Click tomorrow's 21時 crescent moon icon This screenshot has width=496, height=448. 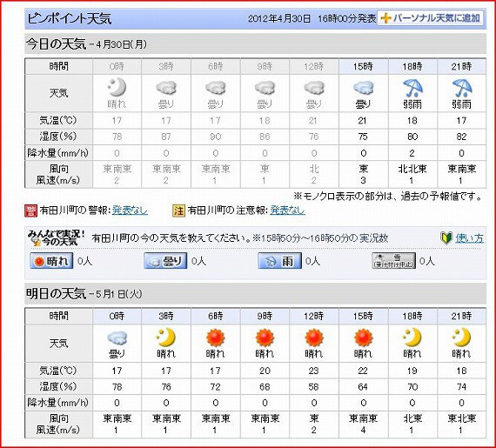point(462,338)
